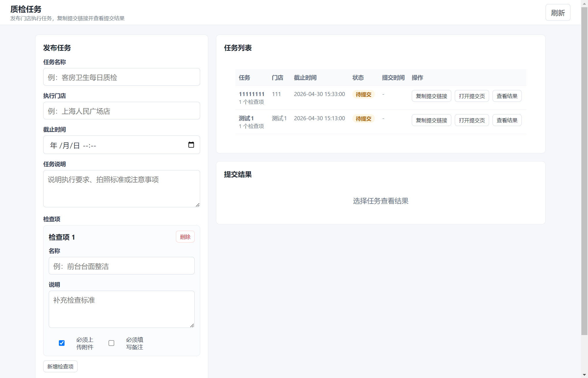This screenshot has width=588, height=378.
Task: Click the 提交时间 column header
Action: point(393,78)
